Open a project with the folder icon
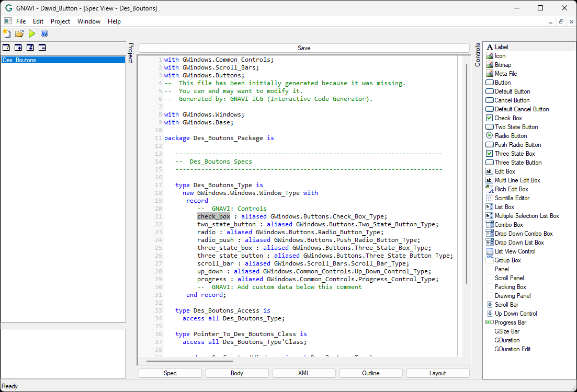The height and width of the screenshot is (392, 577). point(19,33)
